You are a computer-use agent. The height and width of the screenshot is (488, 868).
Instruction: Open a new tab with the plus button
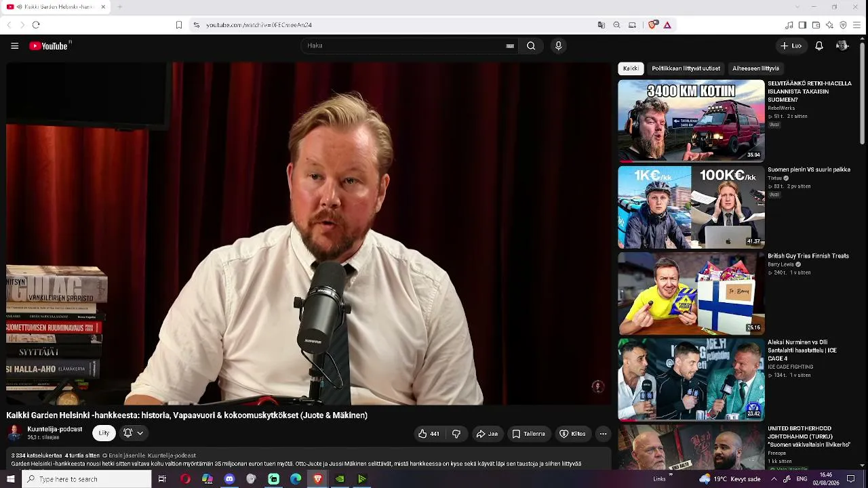[119, 7]
